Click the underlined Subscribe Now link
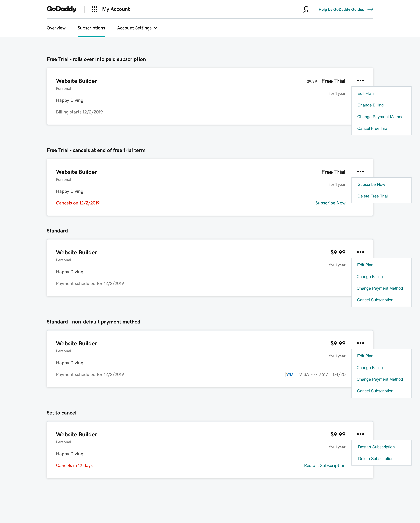The height and width of the screenshot is (523, 420). 330,203
